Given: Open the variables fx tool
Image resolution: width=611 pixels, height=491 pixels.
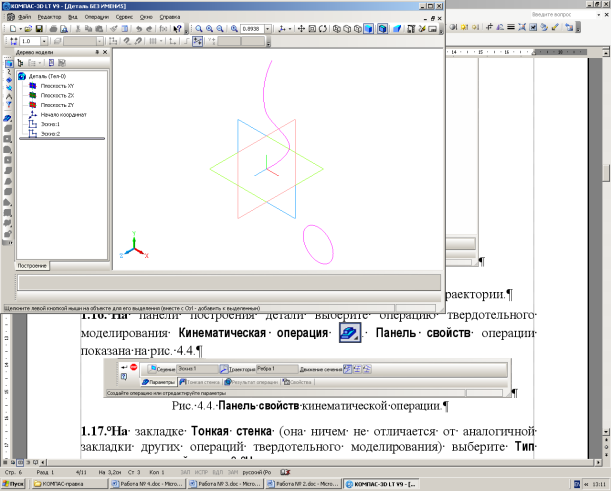Looking at the screenshot, I should [x=163, y=29].
